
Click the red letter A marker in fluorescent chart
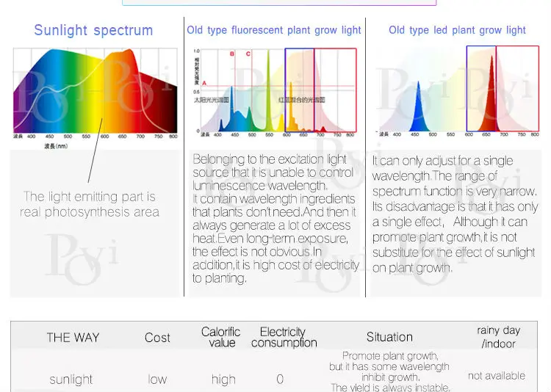point(204,83)
